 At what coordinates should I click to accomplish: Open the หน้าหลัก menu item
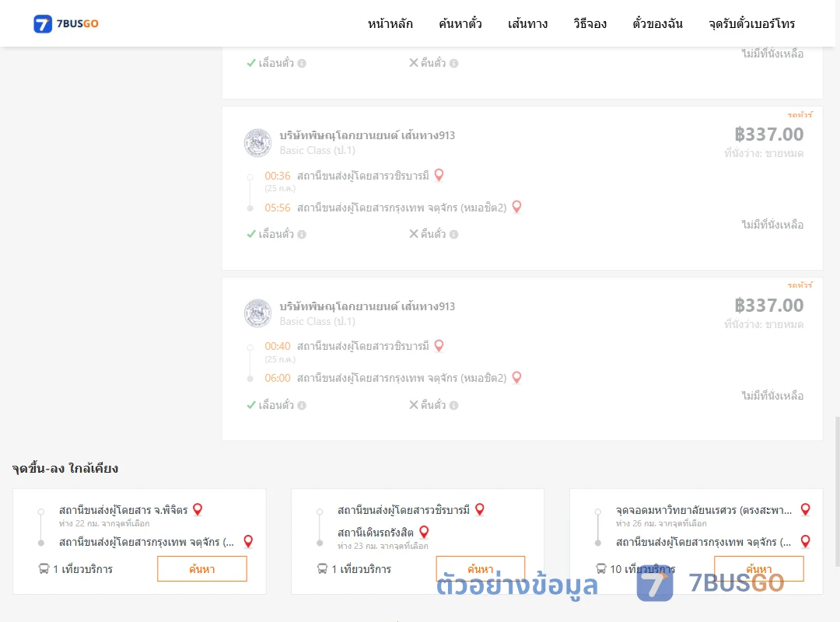click(390, 23)
